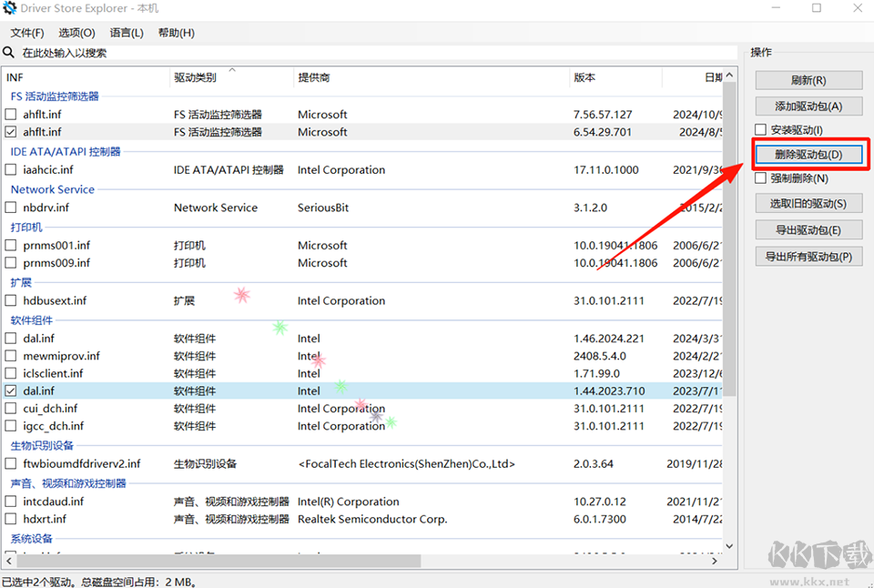Enable the 强制删除(N) checkbox
The height and width of the screenshot is (588, 874).
[x=761, y=178]
